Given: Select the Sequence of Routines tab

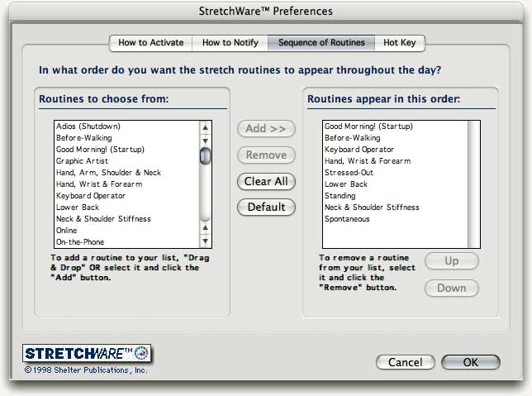Looking at the screenshot, I should click(321, 43).
